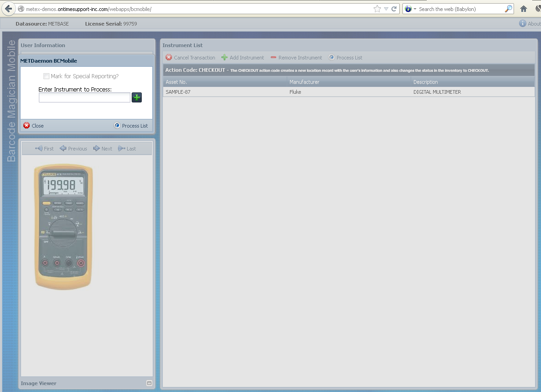Toggle the bookmark star in the address bar
541x392 pixels.
point(376,8)
